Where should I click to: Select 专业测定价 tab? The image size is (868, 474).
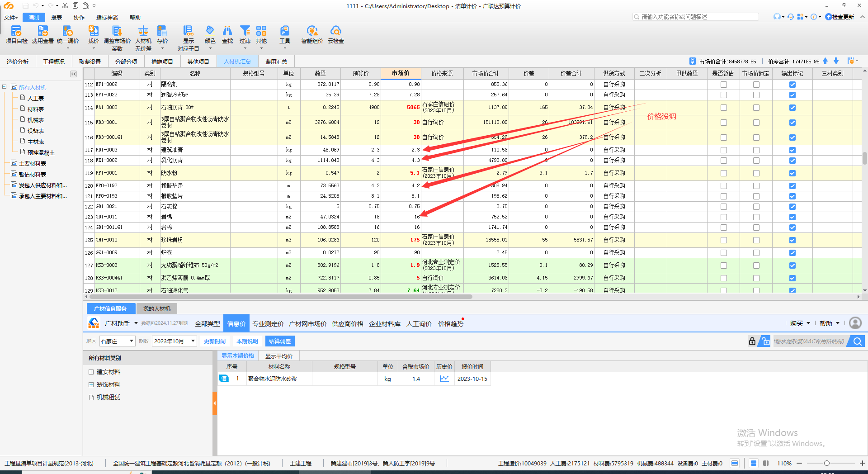(x=268, y=323)
